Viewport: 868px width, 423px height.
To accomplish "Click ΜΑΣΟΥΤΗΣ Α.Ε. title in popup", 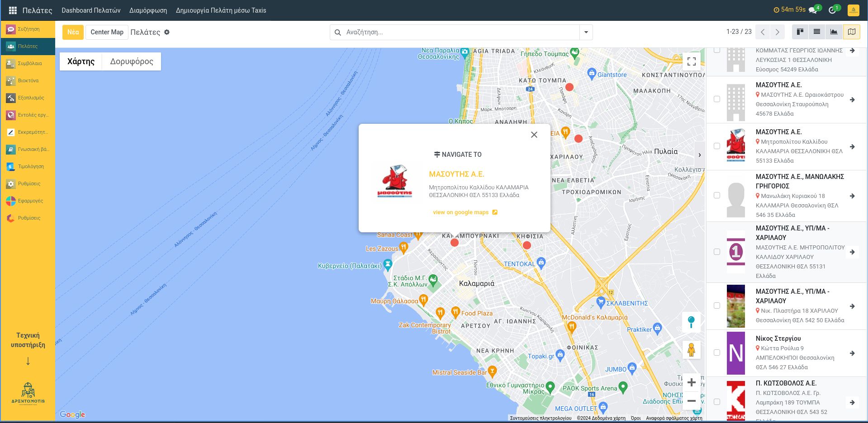I will click(456, 174).
